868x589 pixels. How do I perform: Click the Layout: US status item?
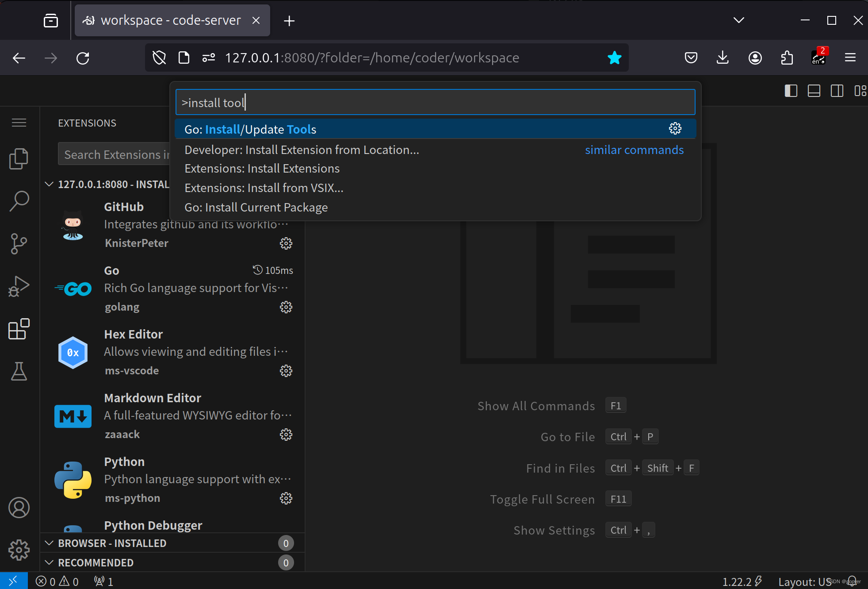pyautogui.click(x=805, y=581)
